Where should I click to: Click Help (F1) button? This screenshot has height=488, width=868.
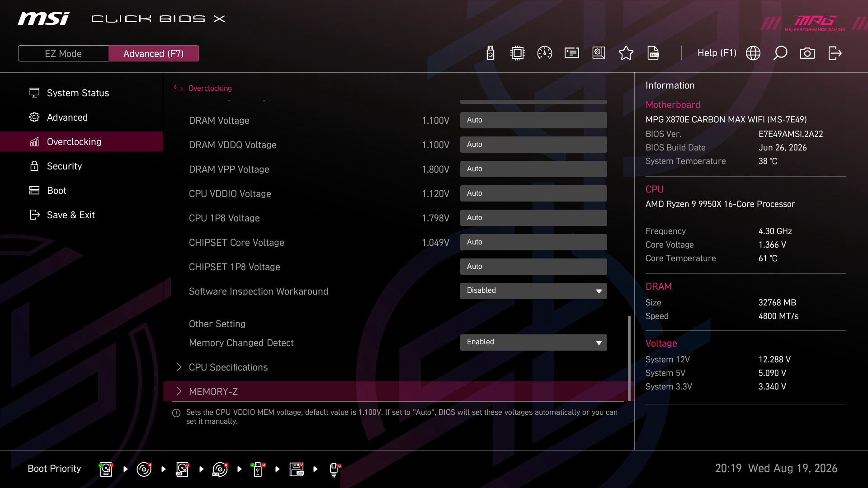coord(717,53)
